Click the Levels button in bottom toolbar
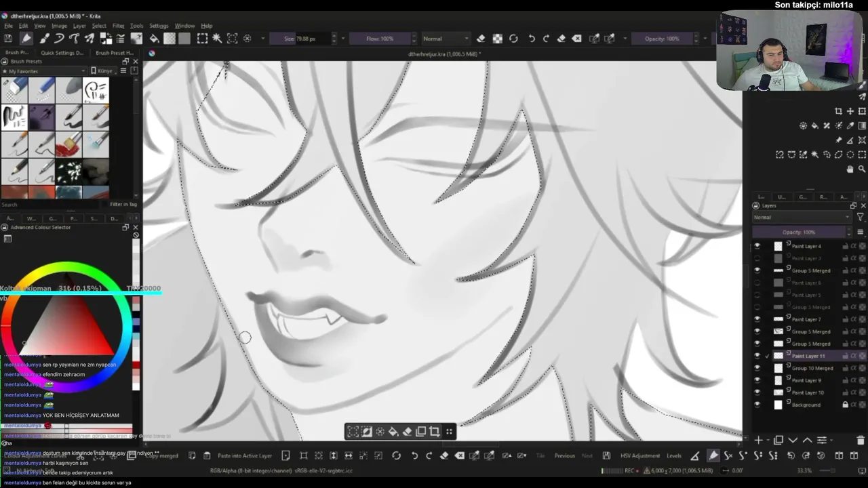This screenshot has height=488, width=868. (674, 455)
